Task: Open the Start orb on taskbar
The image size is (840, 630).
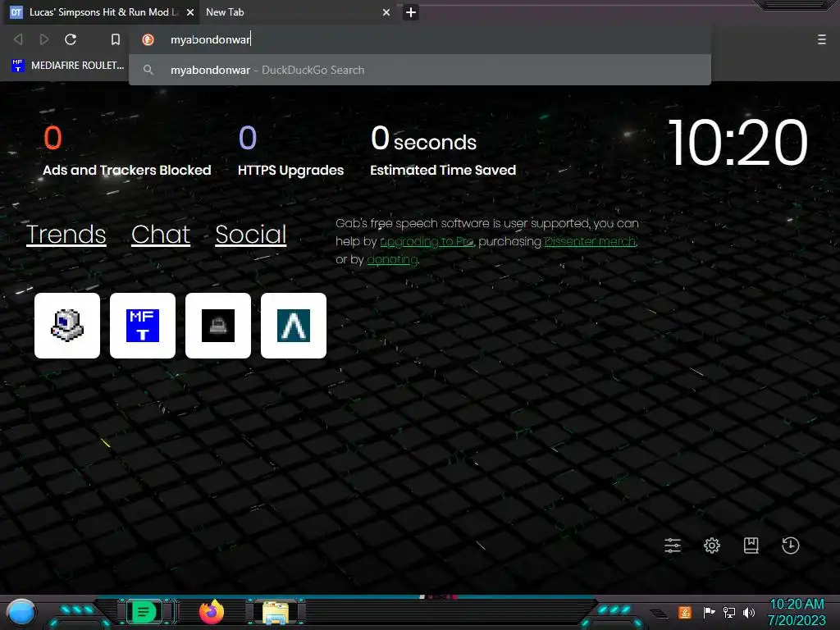Action: click(21, 612)
